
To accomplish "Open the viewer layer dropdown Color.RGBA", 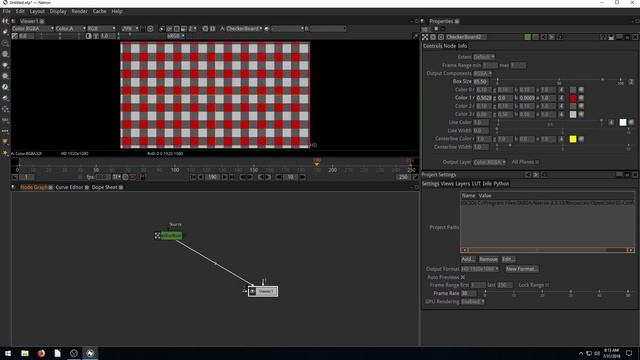I will 33,29.
